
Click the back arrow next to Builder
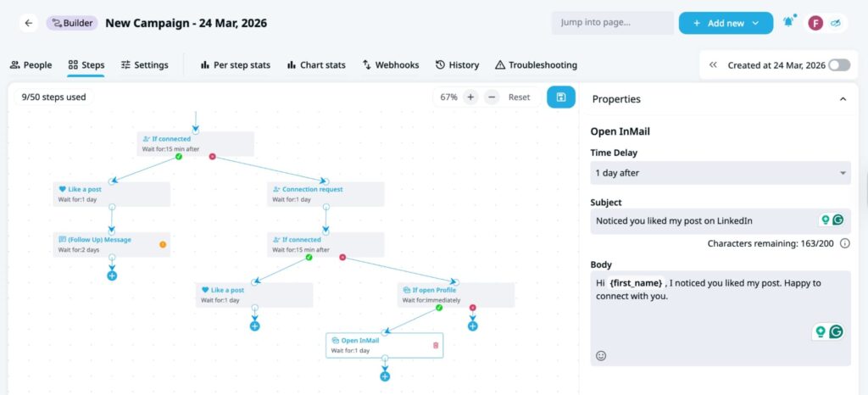click(x=29, y=23)
